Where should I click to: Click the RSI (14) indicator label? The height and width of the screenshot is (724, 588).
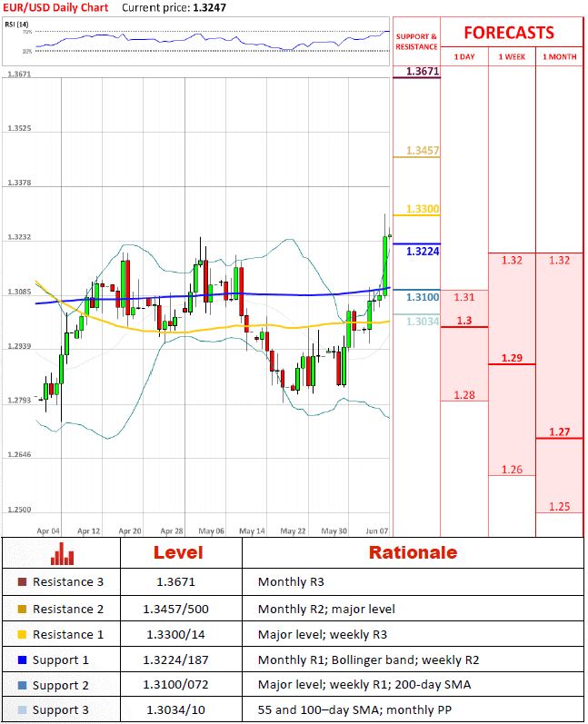coord(16,24)
